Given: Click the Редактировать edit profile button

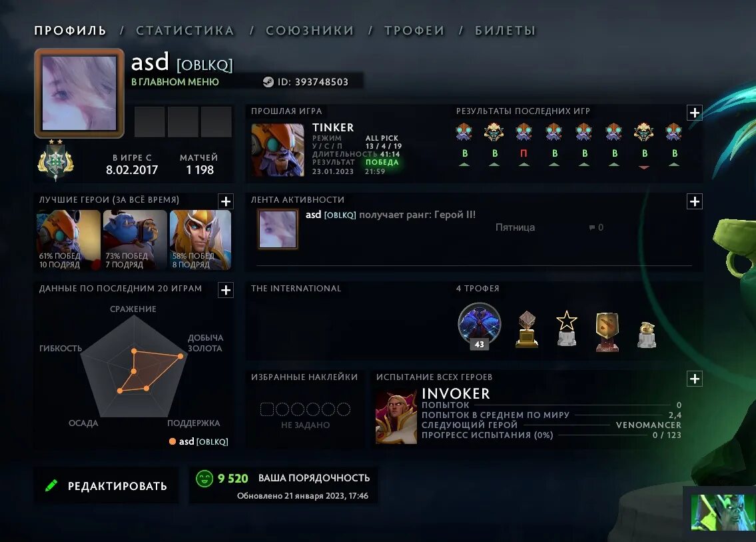Looking at the screenshot, I should pyautogui.click(x=106, y=485).
